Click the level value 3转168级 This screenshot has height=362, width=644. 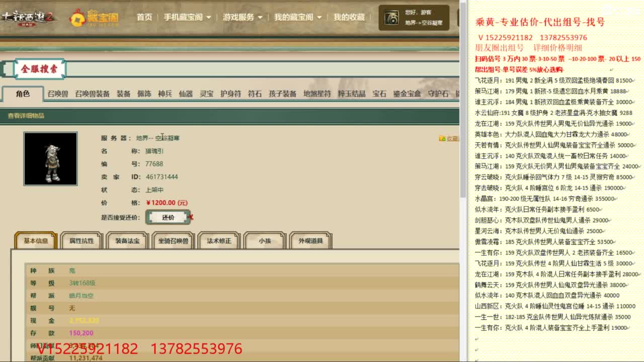point(82,283)
